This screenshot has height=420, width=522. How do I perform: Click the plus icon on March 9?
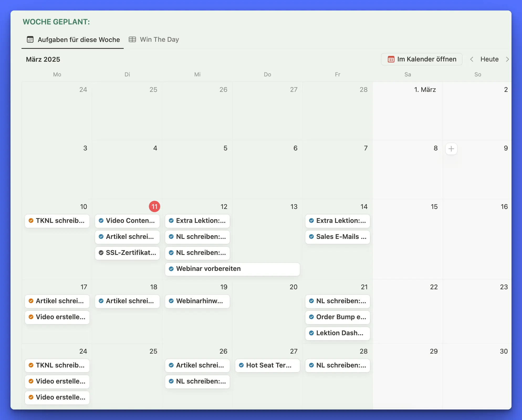coord(451,149)
